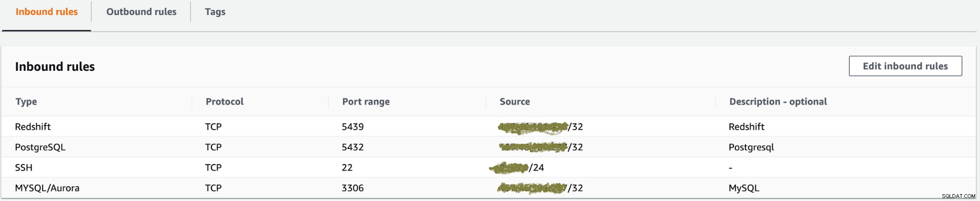
Task: Click port range 5432
Action: [352, 147]
